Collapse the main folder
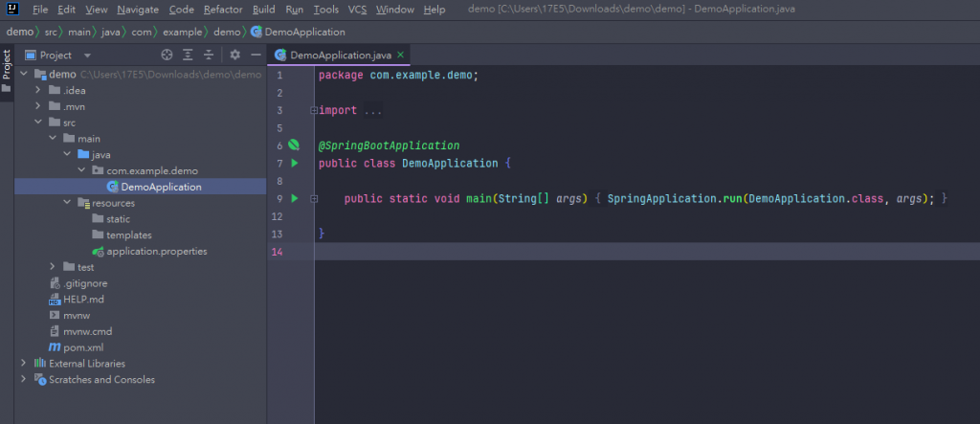Image resolution: width=980 pixels, height=424 pixels. coord(53,138)
